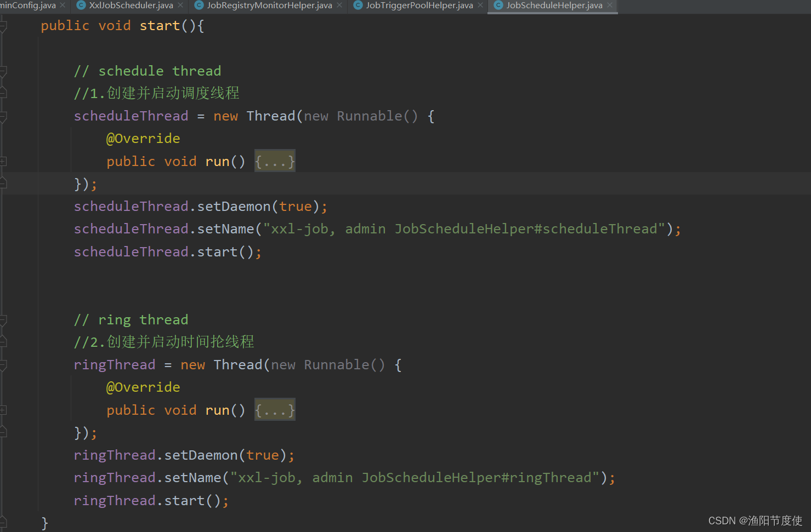Click the class icon on JobTriggerPoolHelper.java tab
The image size is (811, 532).
[x=358, y=5]
